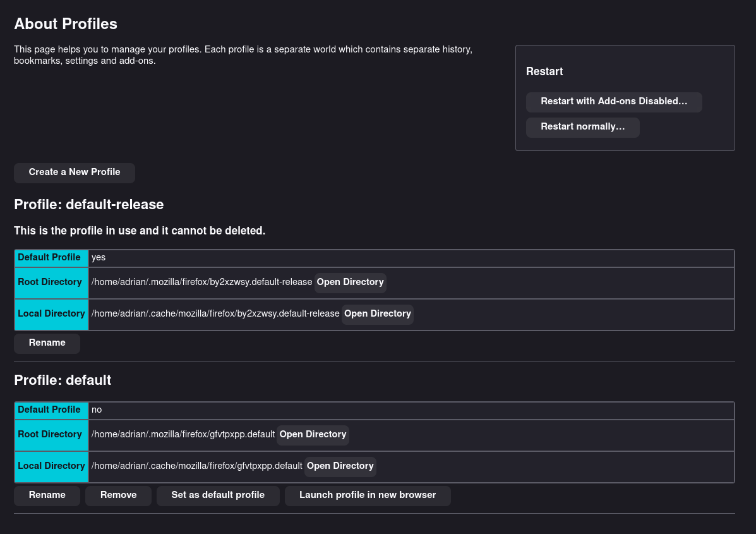Open Directory for default-release Root Directory

point(350,282)
